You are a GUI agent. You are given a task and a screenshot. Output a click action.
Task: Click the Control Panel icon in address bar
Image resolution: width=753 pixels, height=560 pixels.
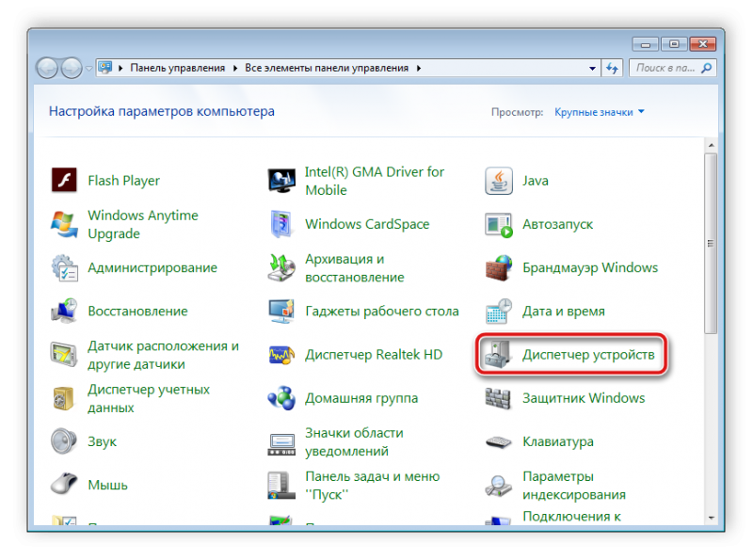105,68
